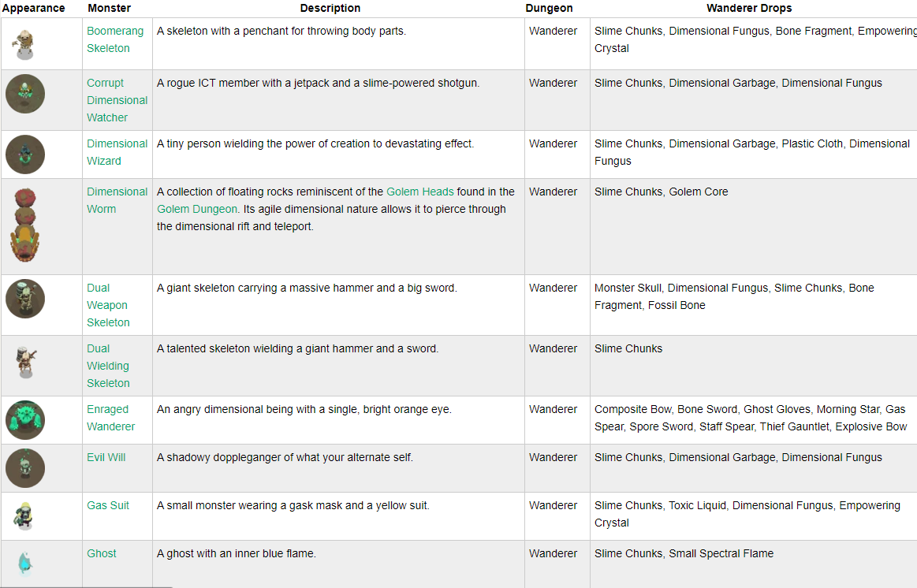Viewport: 917px width, 588px height.
Task: Click the Enraged Wanderer green icon
Action: [25, 420]
